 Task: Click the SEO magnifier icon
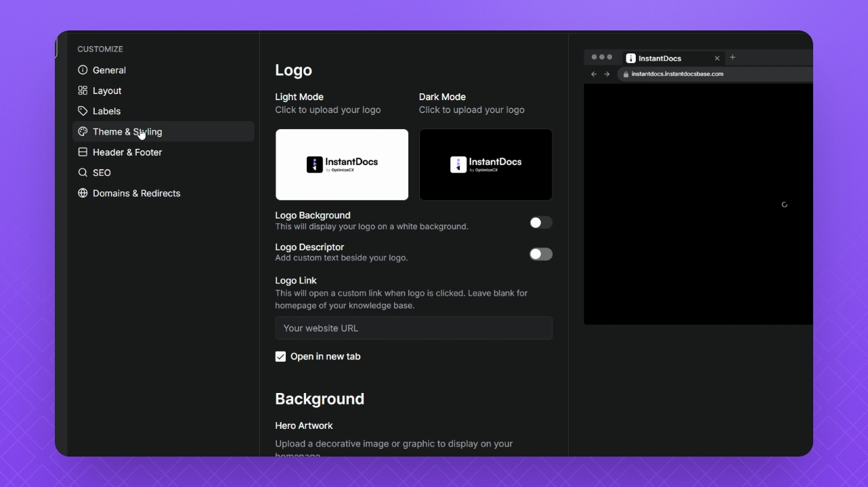tap(83, 172)
